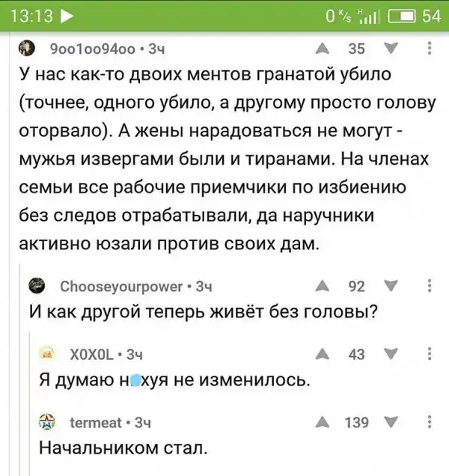Viewport: 449px width, 476px height.
Task: Open options menu for 9oo1oo94oo's comment
Action: coord(428,49)
